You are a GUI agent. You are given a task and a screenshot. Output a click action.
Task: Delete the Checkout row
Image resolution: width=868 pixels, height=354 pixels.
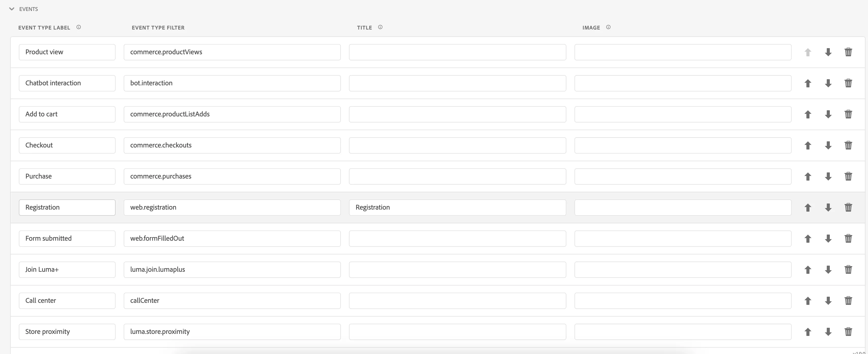point(848,145)
